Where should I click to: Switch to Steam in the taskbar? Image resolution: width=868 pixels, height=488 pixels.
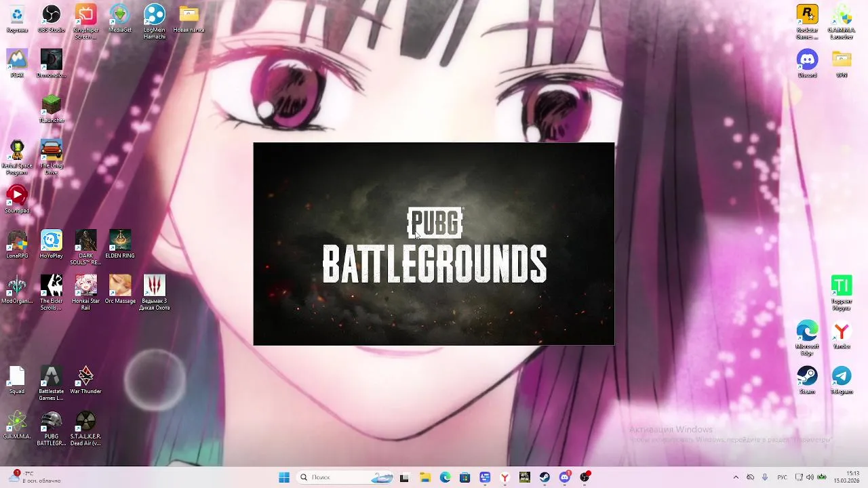545,477
